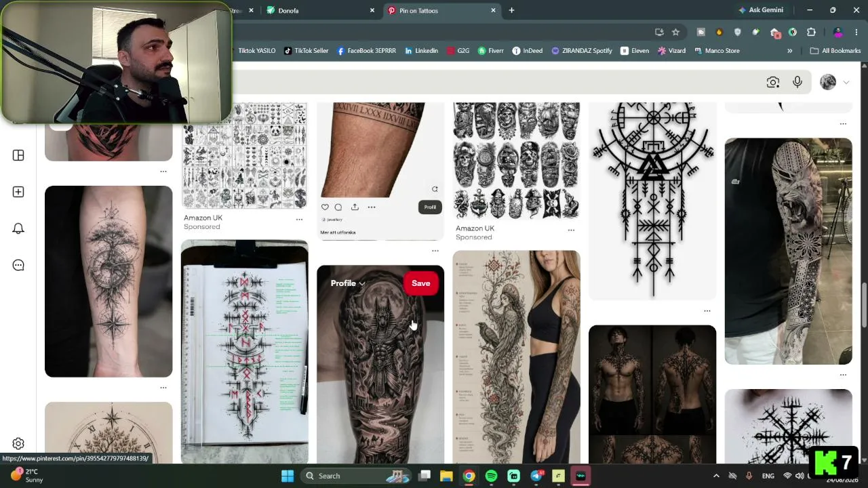
Task: Select the Pin on Tattoos browser tab
Action: tap(441, 10)
